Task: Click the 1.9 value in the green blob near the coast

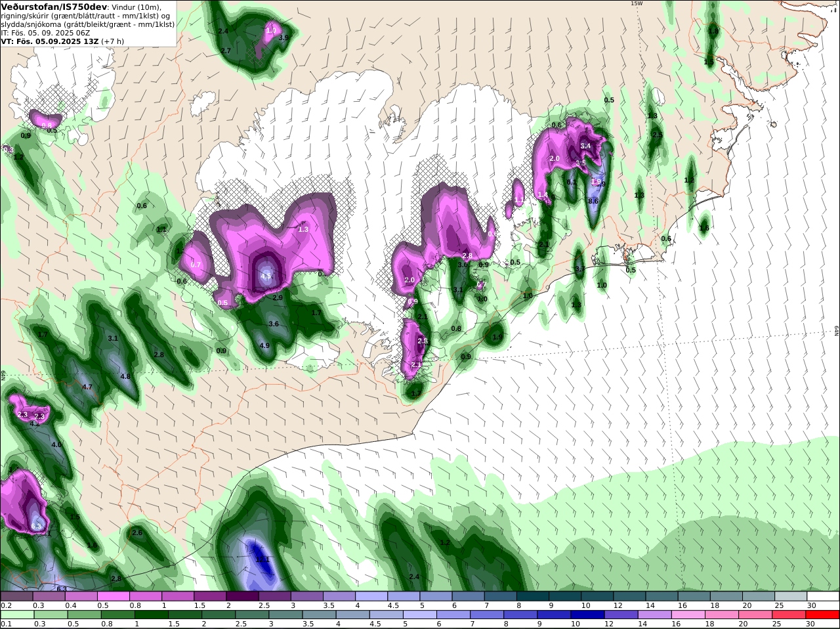Action: tap(497, 337)
